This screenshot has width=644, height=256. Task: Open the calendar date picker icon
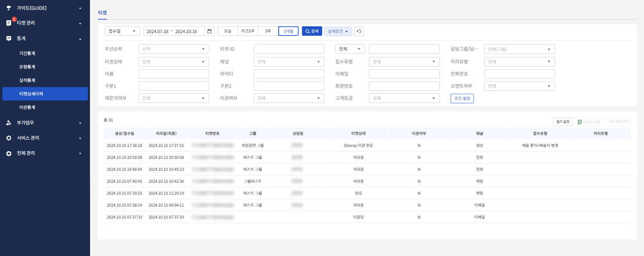tap(210, 31)
